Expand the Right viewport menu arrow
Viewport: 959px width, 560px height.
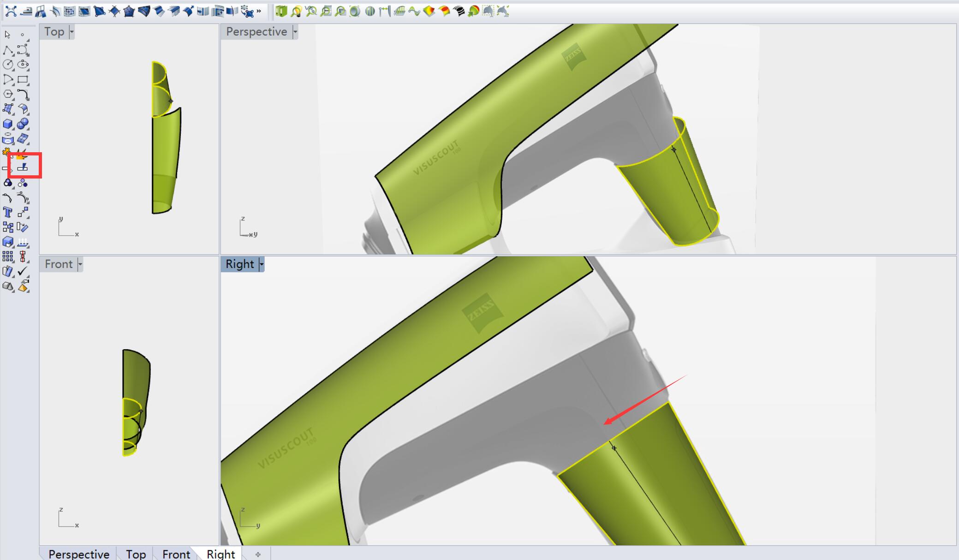261,264
